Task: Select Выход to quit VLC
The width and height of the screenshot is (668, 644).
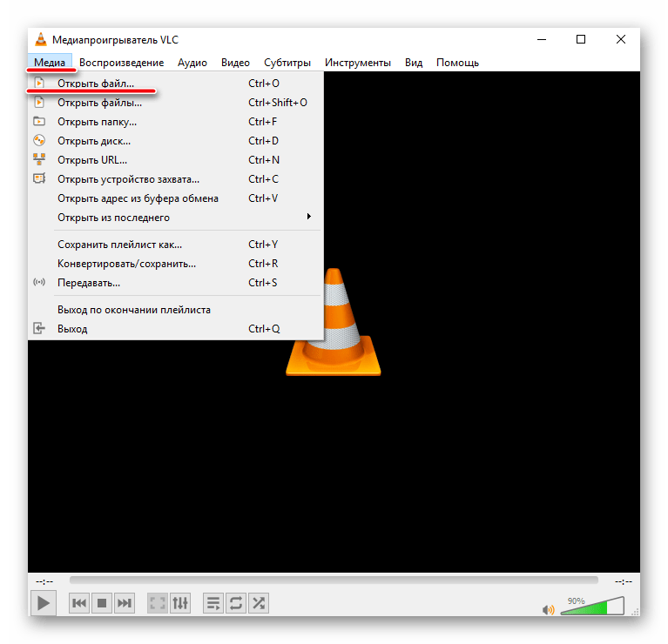Action: point(176,329)
